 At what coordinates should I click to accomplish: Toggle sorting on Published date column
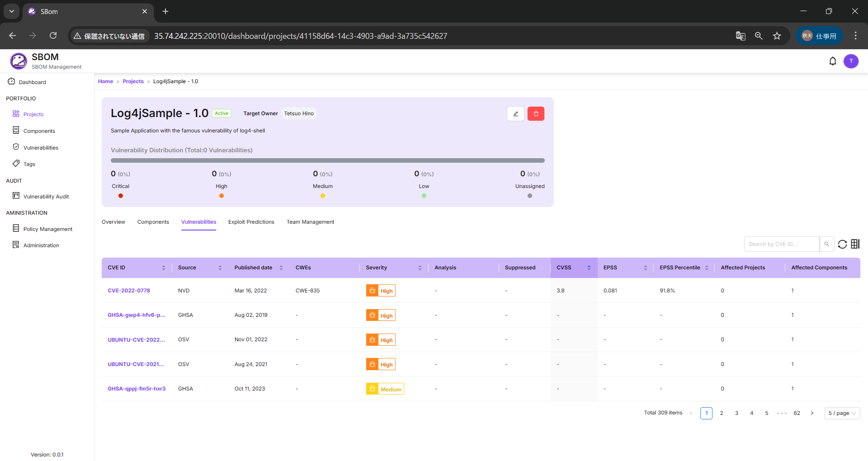point(281,268)
